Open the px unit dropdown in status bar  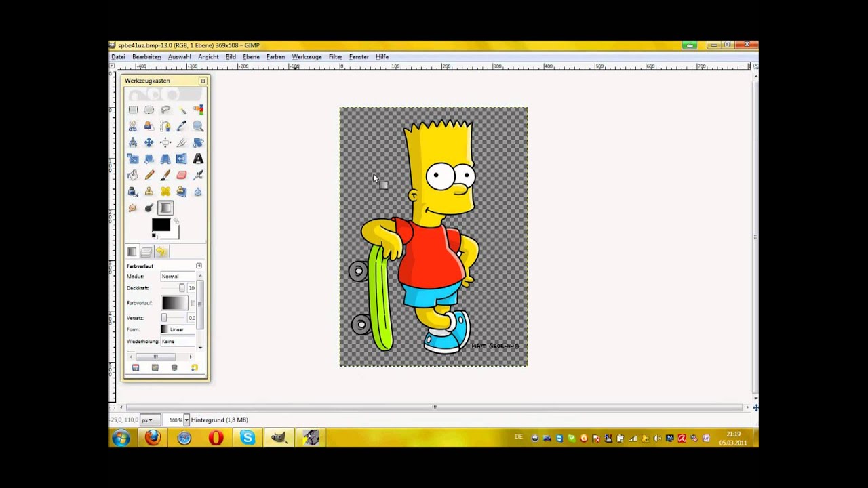pos(149,420)
